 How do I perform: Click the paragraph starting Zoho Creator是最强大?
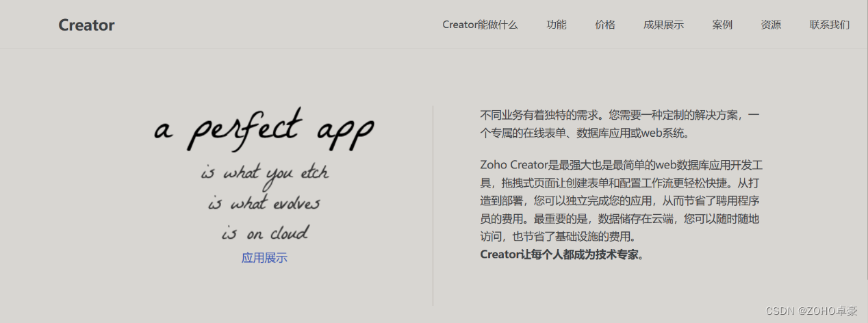(622, 201)
